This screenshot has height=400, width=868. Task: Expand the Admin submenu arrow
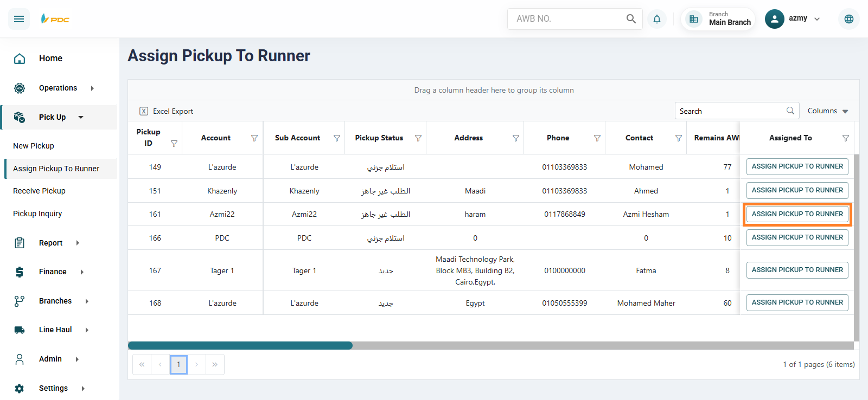(77, 359)
